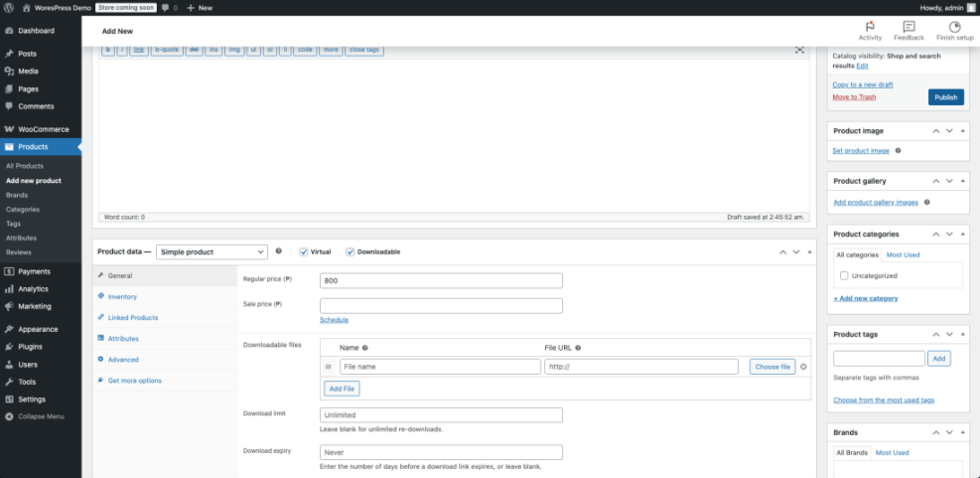Click the Download limit field

click(441, 414)
